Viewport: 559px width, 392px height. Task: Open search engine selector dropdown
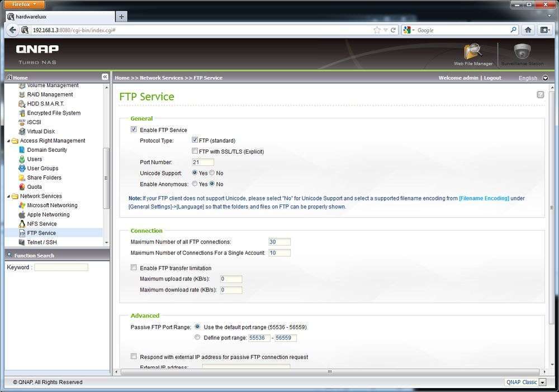(409, 30)
